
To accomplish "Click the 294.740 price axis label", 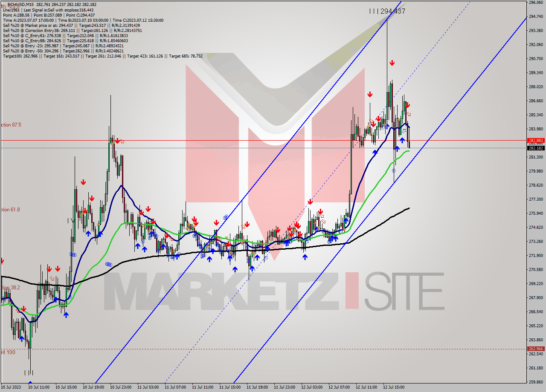I will [535, 16].
